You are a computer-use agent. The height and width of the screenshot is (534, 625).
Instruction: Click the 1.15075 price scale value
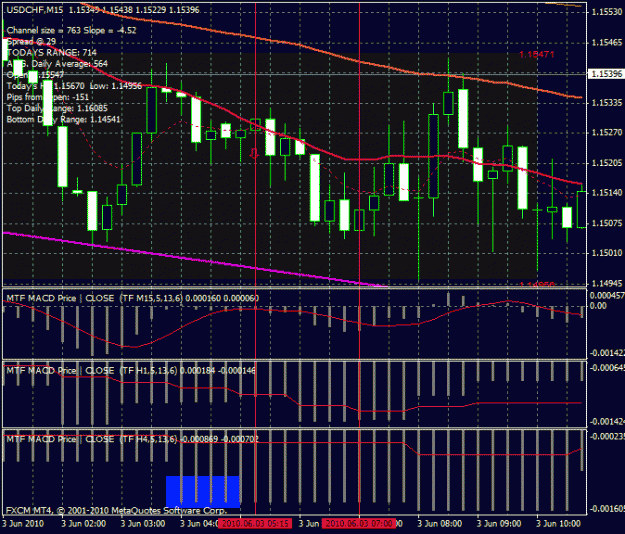[607, 223]
